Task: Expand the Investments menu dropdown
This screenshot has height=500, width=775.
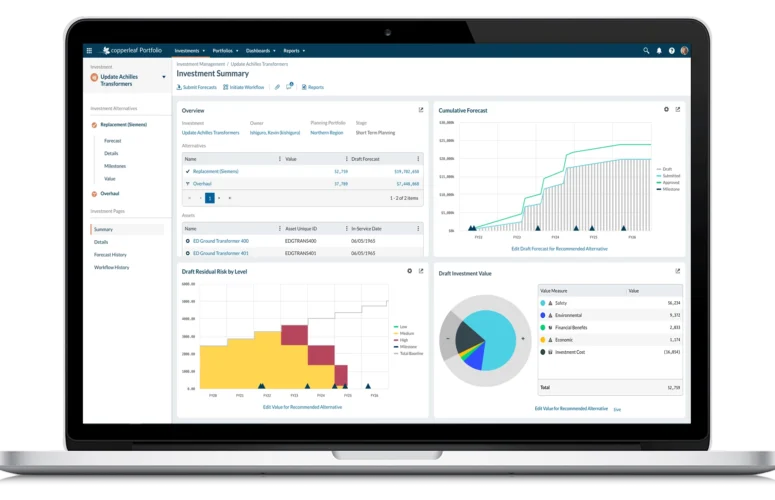Action: (189, 50)
